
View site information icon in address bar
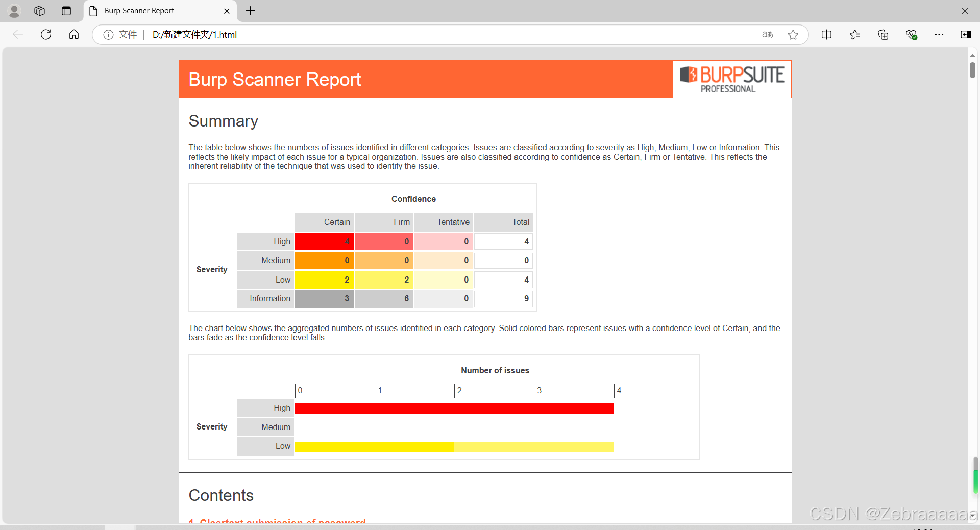click(108, 34)
